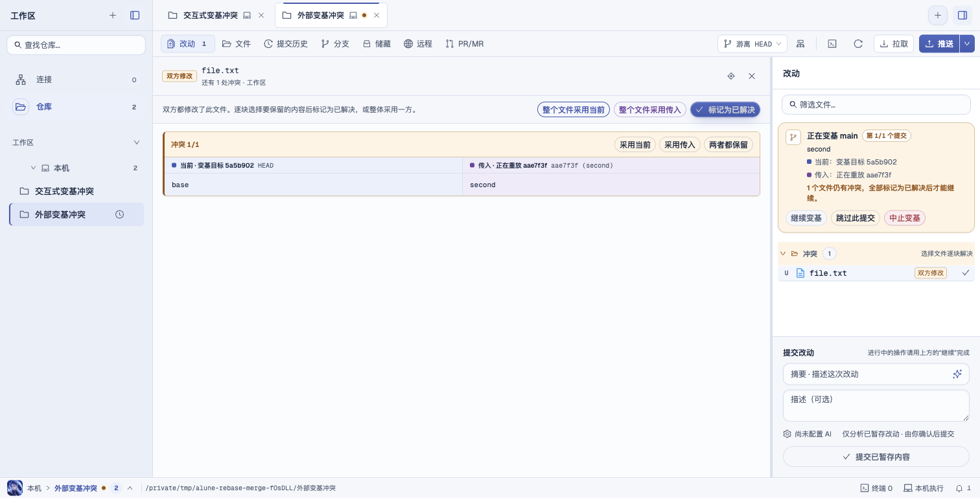This screenshot has height=498, width=980.
Task: Click the AI sparkle icon in summary field
Action: pyautogui.click(x=957, y=374)
